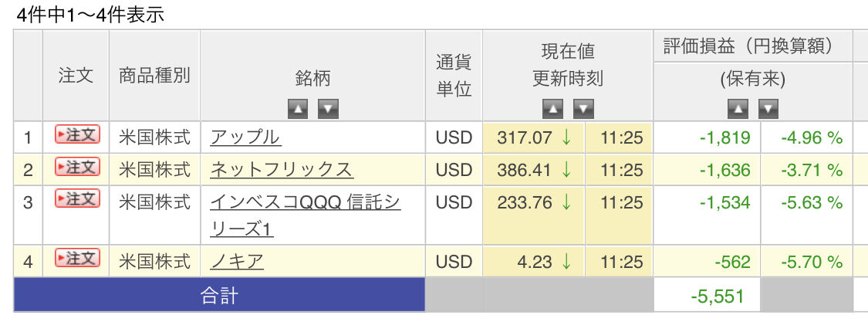The height and width of the screenshot is (322, 868).
Task: Click the 注文 button for アップル
Action: pos(77,135)
